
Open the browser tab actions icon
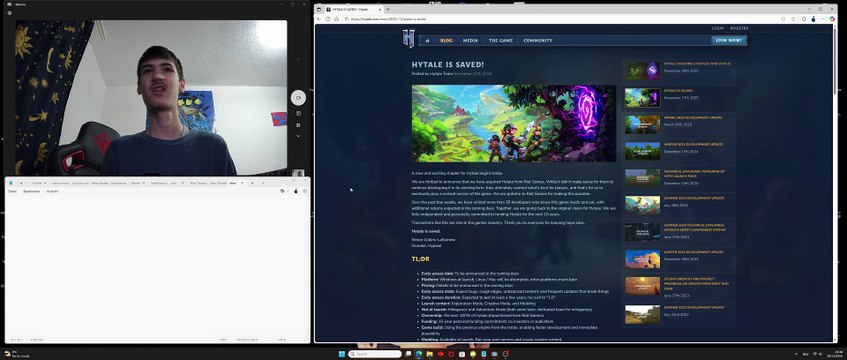(319, 9)
